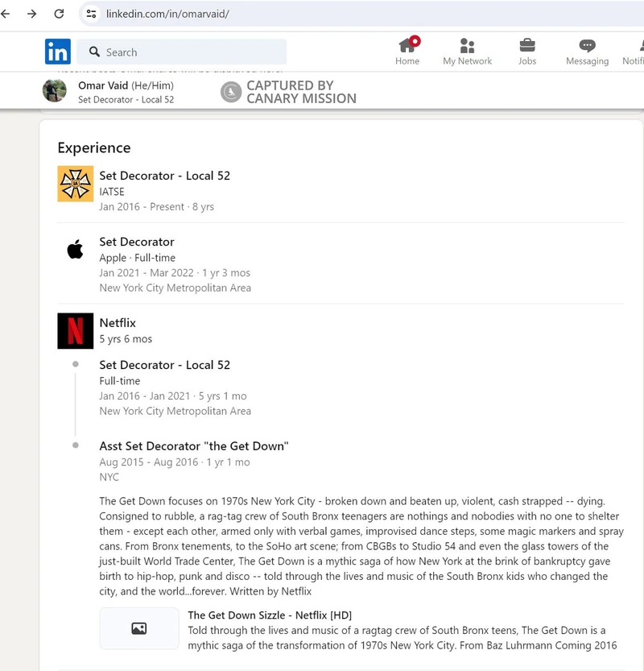Click the 5 yrs 6 mos Netflix duration

[126, 339]
